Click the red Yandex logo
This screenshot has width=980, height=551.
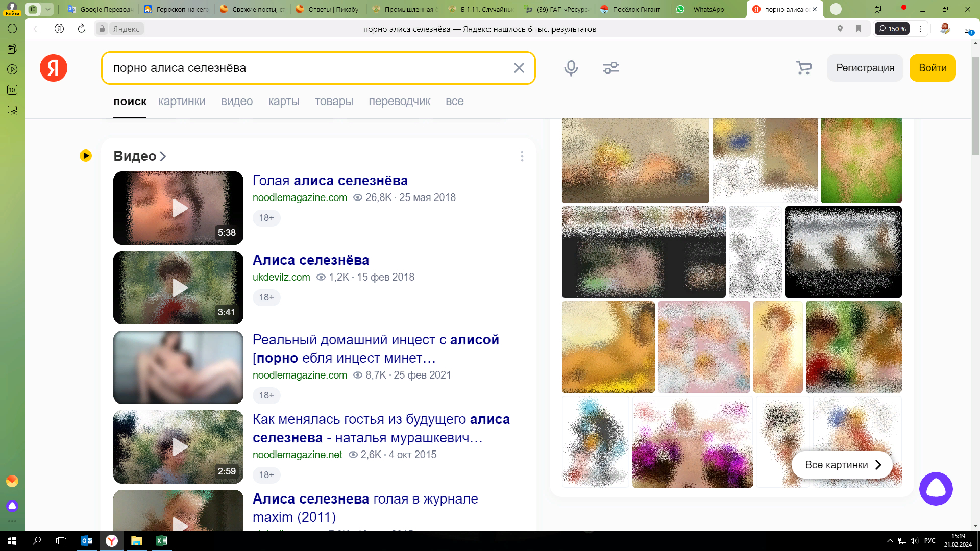pos(54,68)
